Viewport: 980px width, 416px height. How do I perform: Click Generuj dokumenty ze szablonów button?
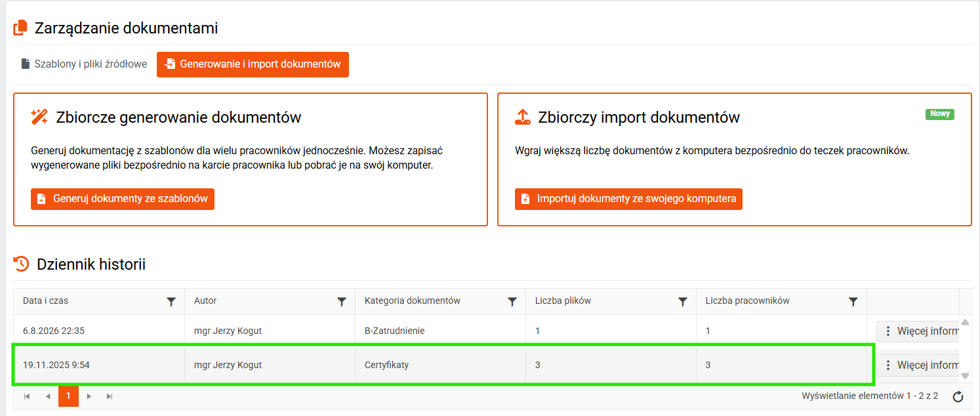[123, 198]
